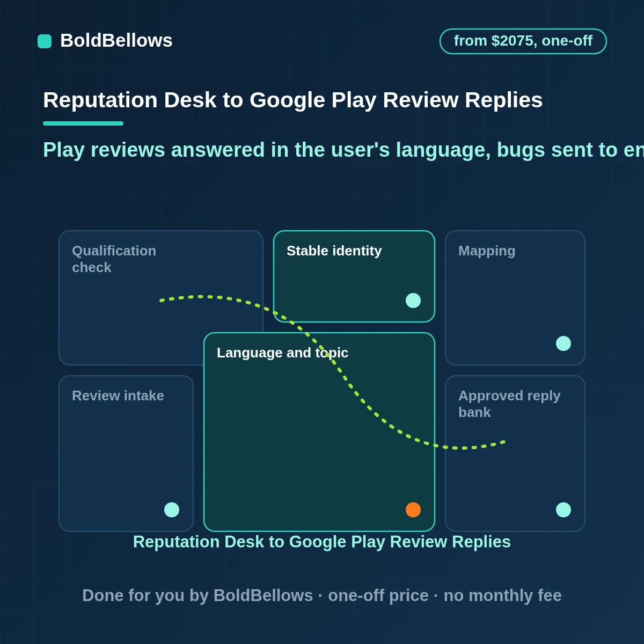Select the Stable identity card
Screen dimensions: 644x644
tap(354, 276)
